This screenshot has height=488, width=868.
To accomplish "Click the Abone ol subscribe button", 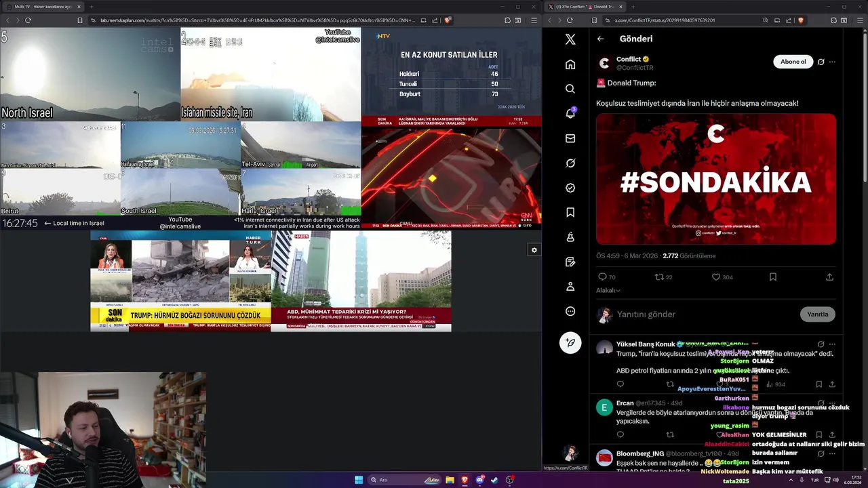I will 793,62.
